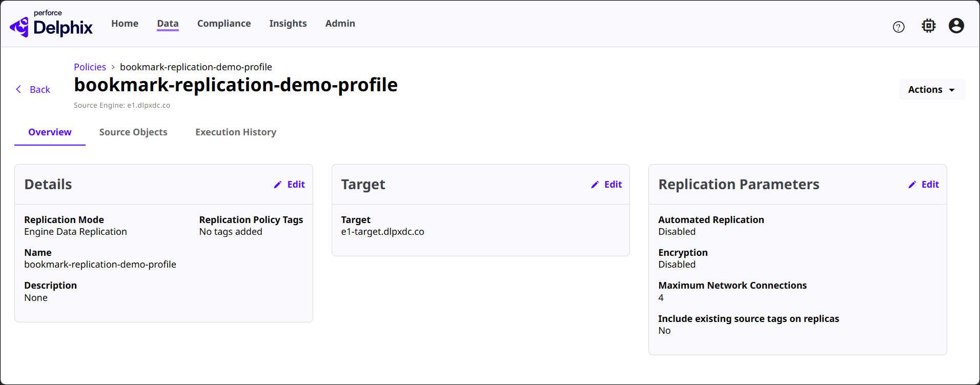
Task: Expand the Actions dropdown menu
Action: coord(931,90)
